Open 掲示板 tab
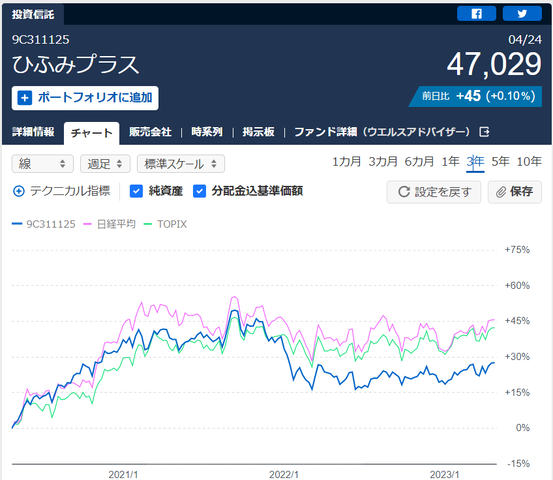Screen dimensions: 553x480 (x=258, y=132)
